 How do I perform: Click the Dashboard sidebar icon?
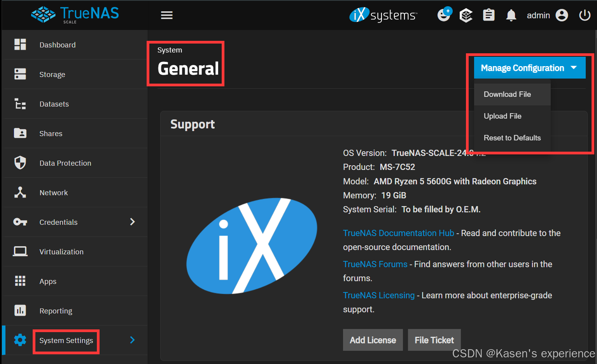pyautogui.click(x=20, y=44)
